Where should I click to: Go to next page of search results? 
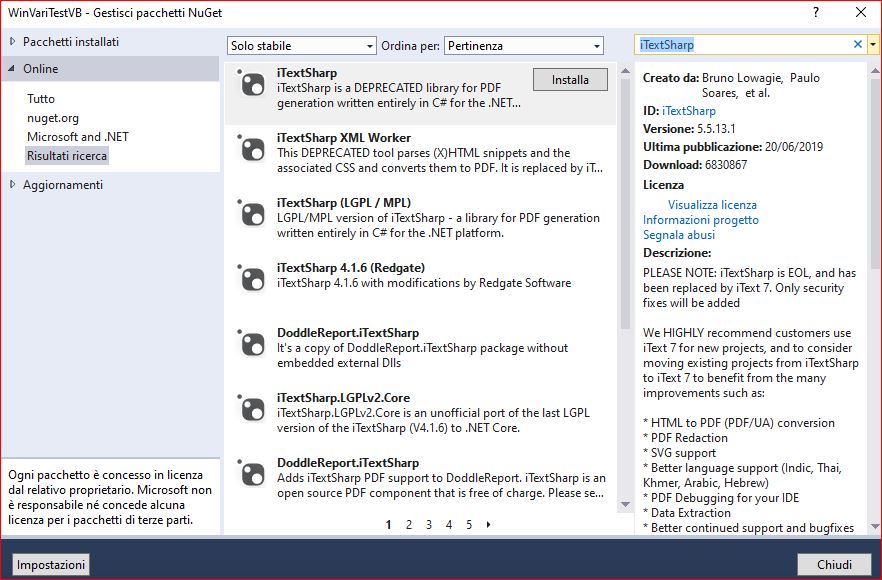(488, 524)
